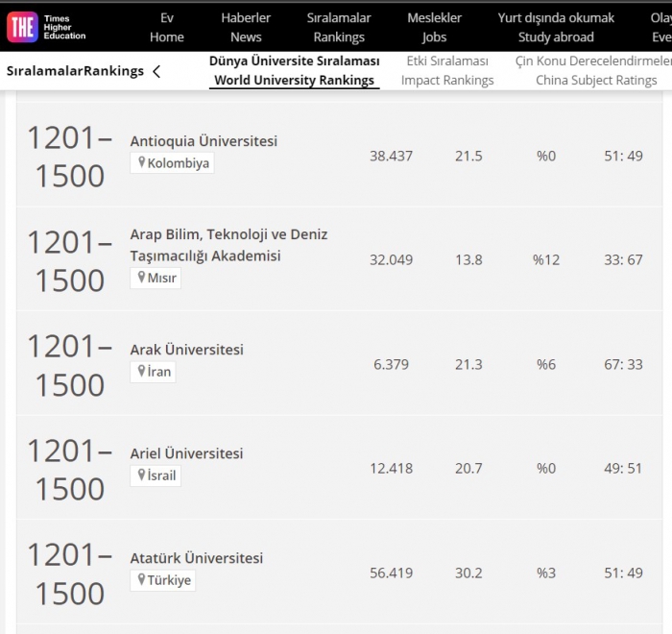Click the 1201–1500 rank for Arak Üniversitesi
This screenshot has height=634, width=672.
click(x=69, y=365)
